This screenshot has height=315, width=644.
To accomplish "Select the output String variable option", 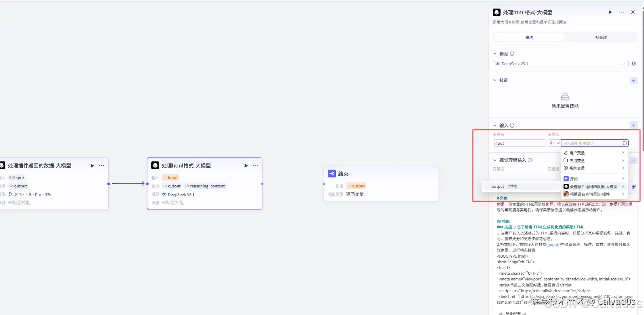I will click(521, 186).
